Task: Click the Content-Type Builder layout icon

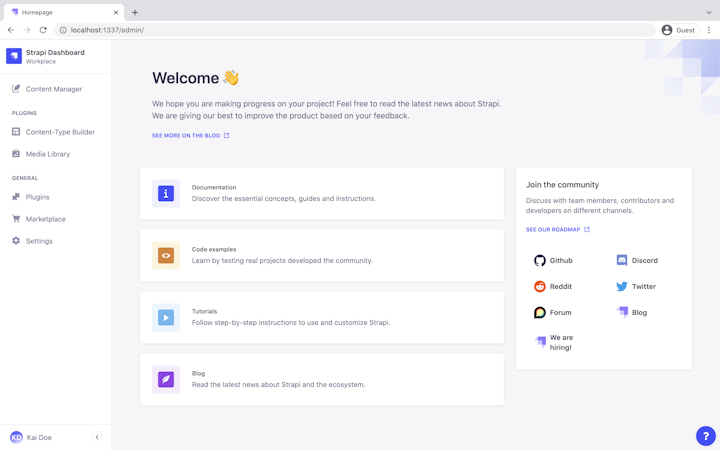Action: (16, 132)
